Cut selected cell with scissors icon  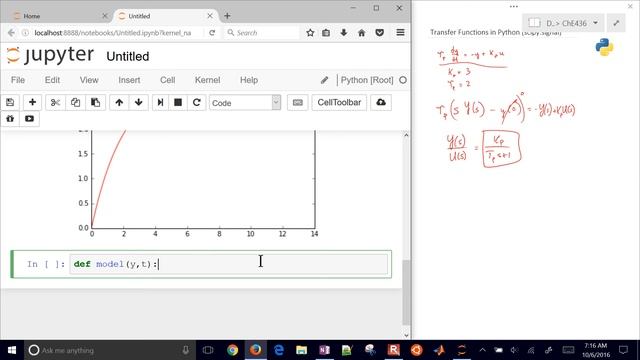[x=56, y=102]
